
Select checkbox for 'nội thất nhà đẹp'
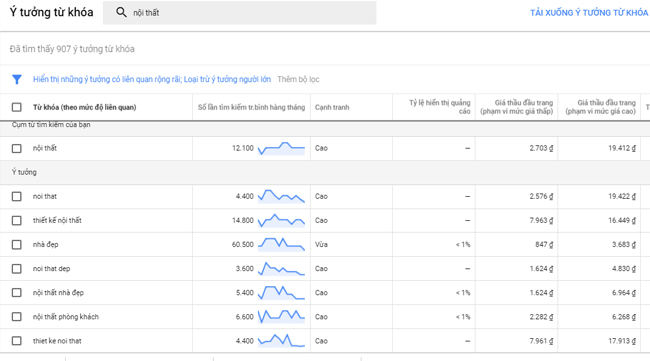(17, 293)
